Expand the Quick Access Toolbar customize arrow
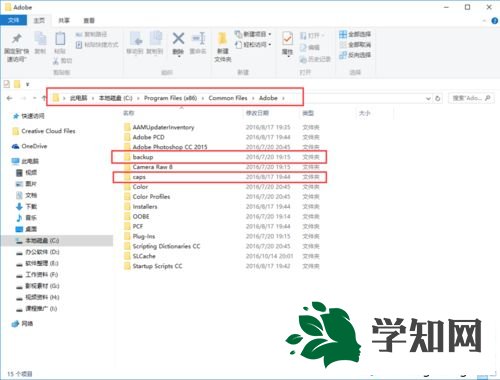This screenshot has width=500, height=380. (x=27, y=84)
